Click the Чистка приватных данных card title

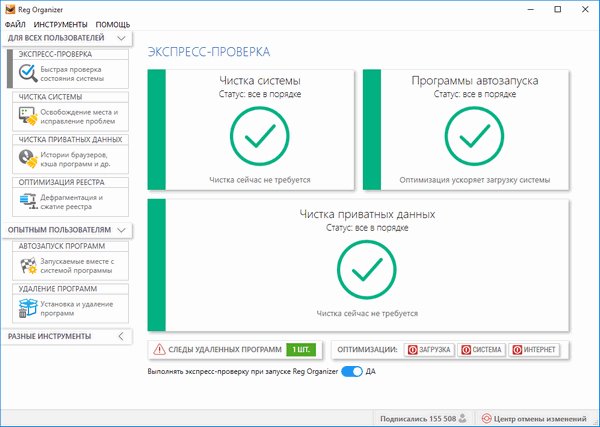click(x=367, y=214)
